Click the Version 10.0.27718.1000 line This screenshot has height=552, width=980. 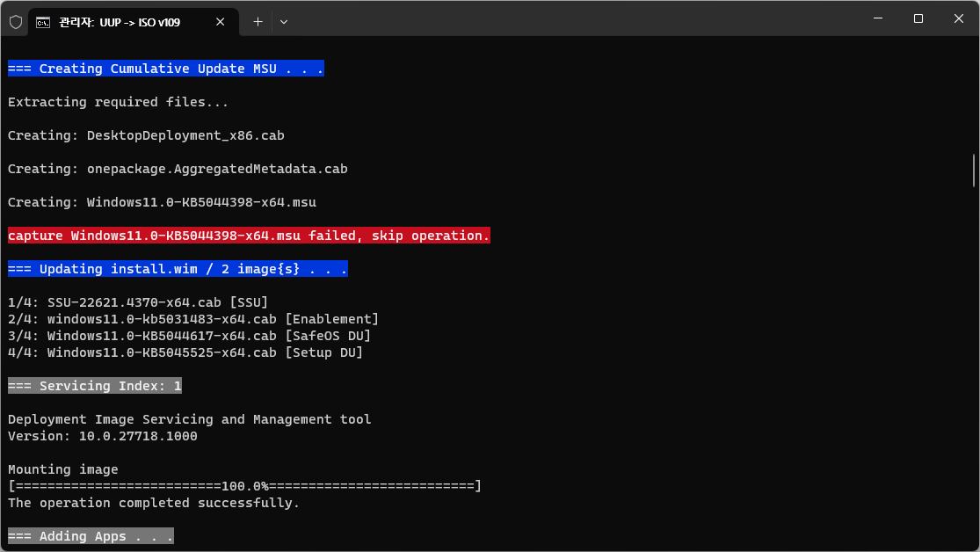(x=103, y=436)
